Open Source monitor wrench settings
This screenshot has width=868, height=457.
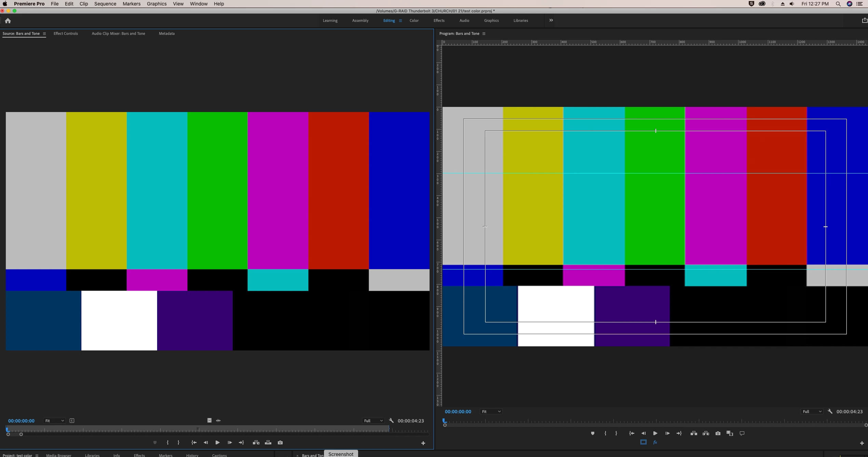click(391, 420)
